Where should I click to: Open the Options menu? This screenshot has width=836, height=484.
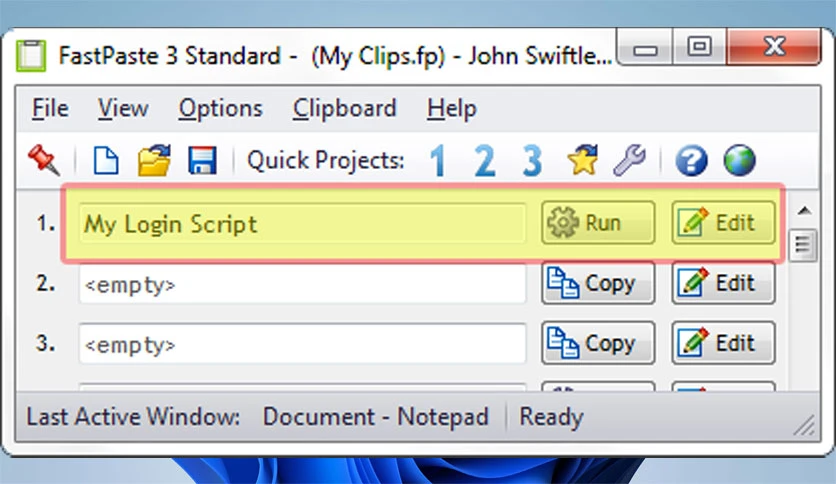coord(221,109)
